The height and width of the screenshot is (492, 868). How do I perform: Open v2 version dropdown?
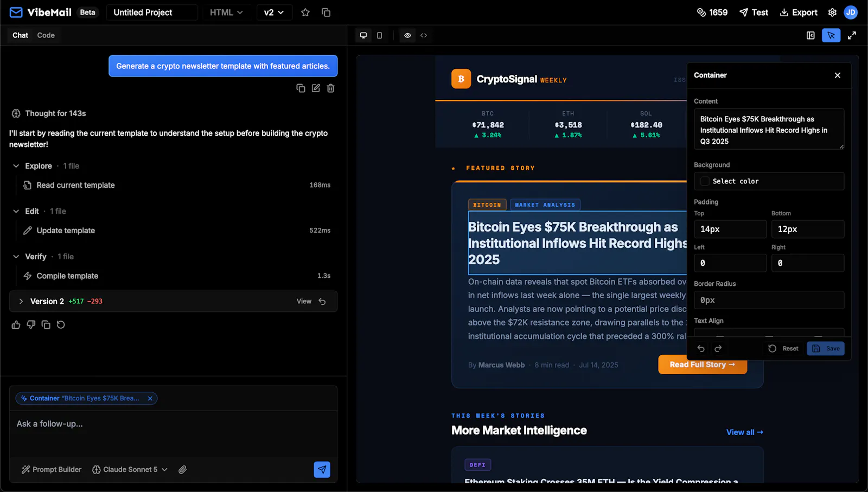pos(274,12)
